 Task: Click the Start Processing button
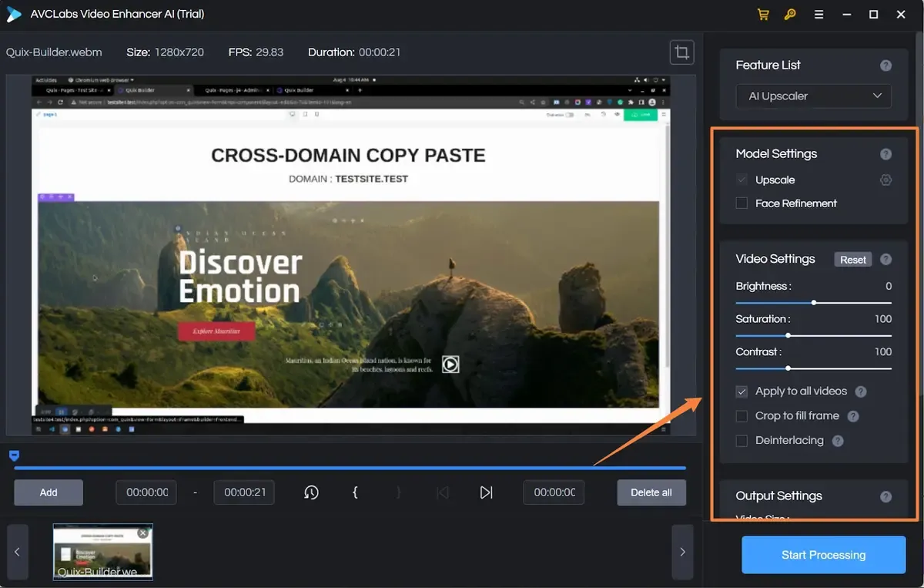click(x=823, y=555)
